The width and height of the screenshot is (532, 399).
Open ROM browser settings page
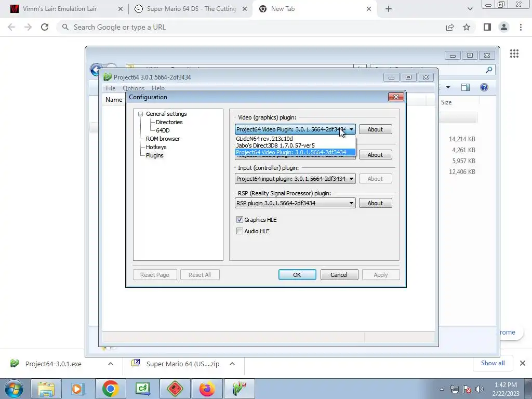(163, 139)
